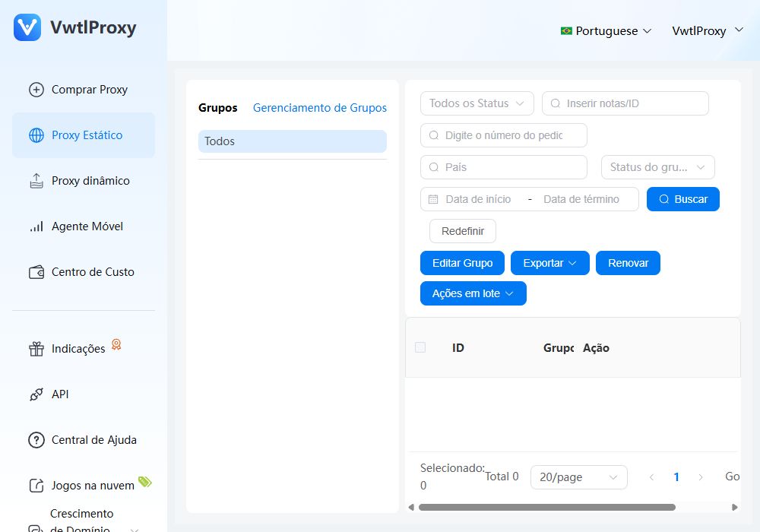Go to next page arrow
760x532 pixels.
701,477
